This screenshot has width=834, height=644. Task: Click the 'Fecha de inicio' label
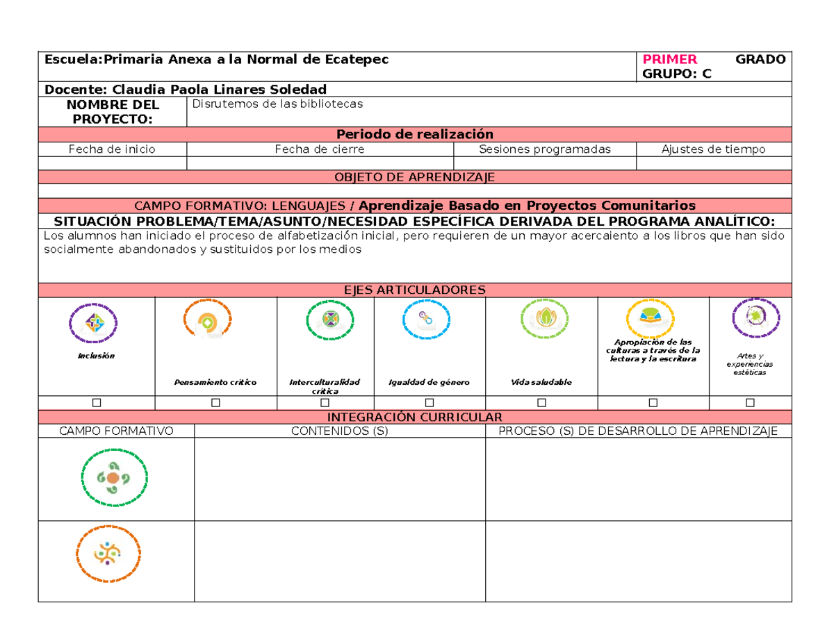[112, 149]
